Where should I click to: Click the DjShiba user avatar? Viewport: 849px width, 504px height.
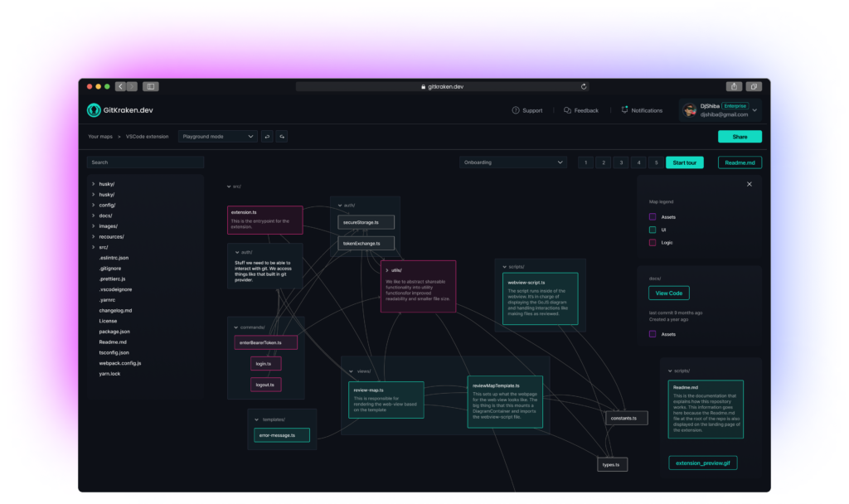coord(690,110)
